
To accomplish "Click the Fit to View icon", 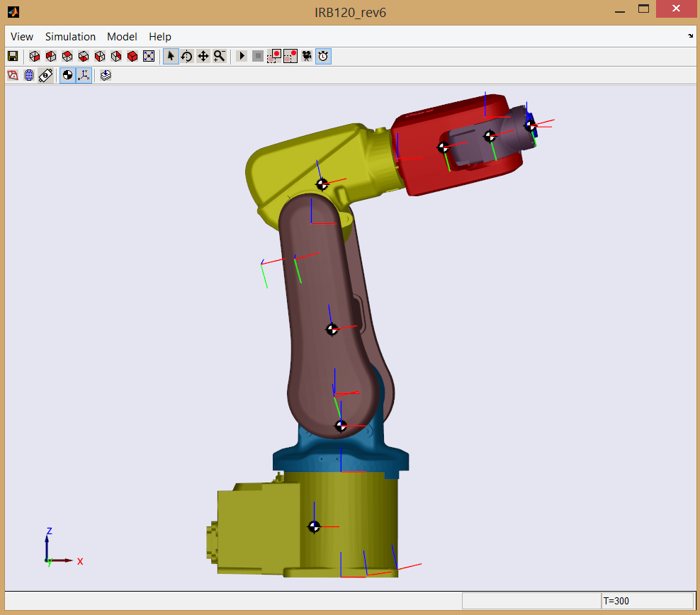I will tap(149, 56).
